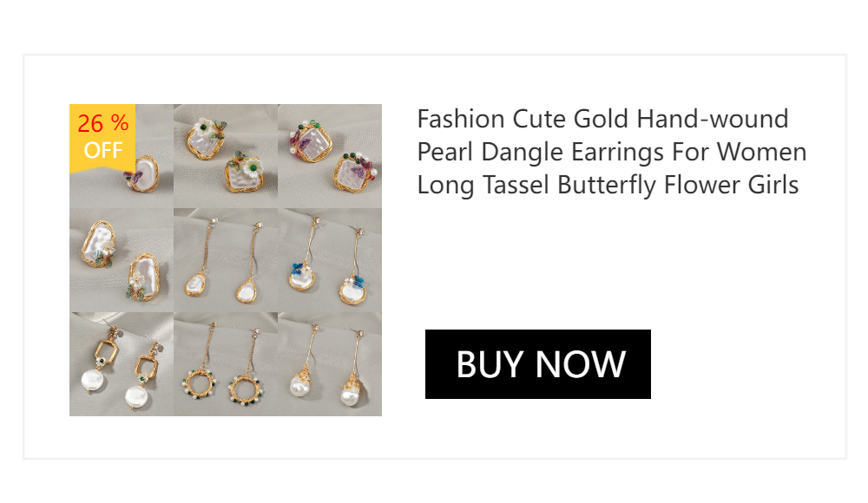This screenshot has height=503, width=868.
Task: Select the plain teardrop pearl dangle earrings thumbnail
Action: pyautogui.click(x=226, y=260)
